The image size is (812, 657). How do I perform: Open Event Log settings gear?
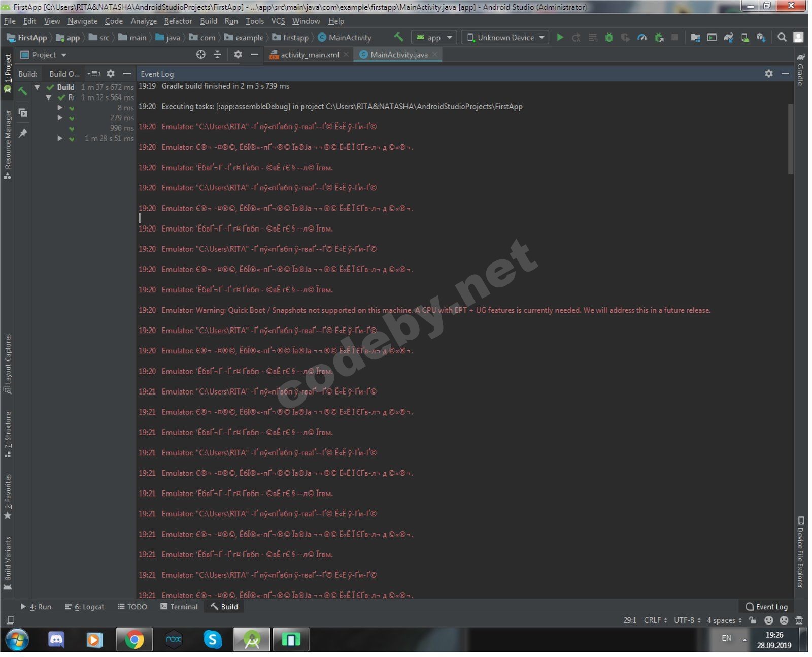(769, 74)
